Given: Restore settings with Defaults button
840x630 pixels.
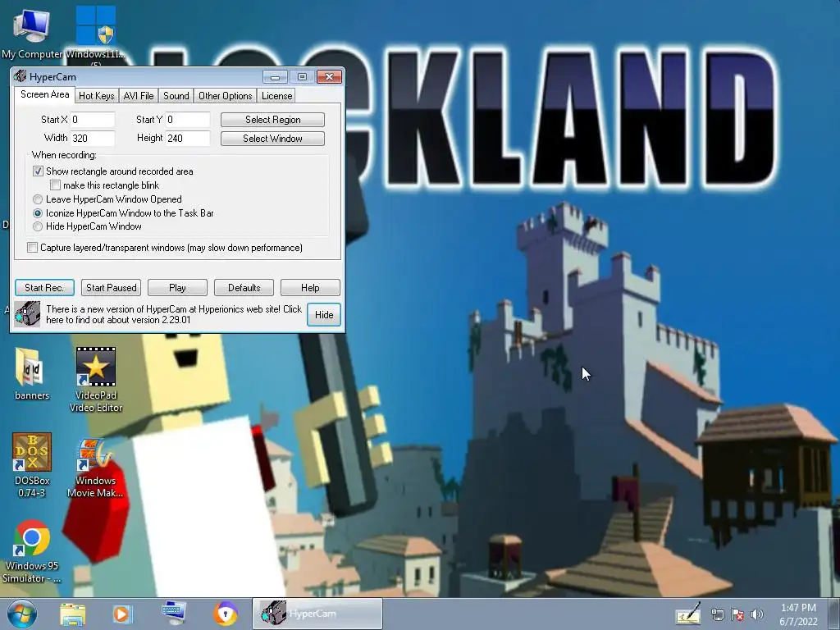Looking at the screenshot, I should [x=244, y=288].
